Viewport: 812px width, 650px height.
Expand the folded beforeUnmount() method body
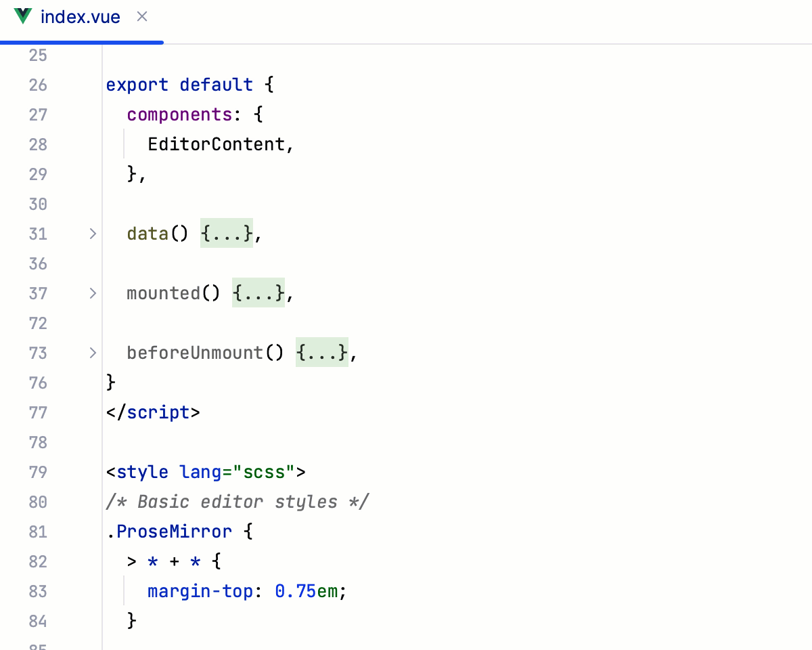pyautogui.click(x=321, y=352)
